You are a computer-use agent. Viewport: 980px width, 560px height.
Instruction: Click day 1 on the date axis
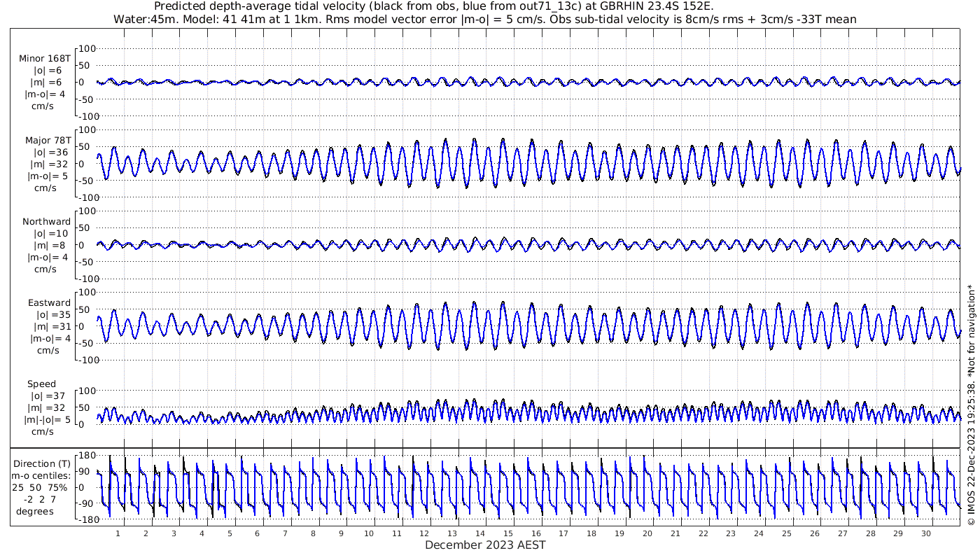point(118,533)
